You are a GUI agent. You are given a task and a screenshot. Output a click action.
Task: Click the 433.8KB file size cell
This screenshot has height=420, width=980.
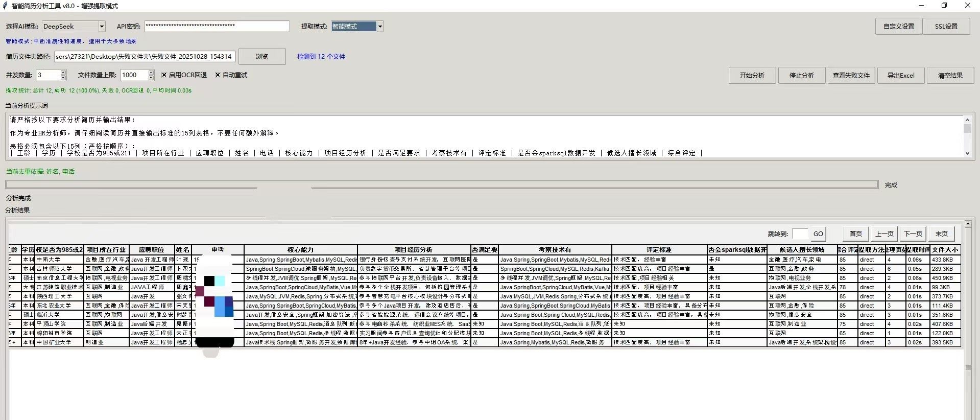click(945, 260)
